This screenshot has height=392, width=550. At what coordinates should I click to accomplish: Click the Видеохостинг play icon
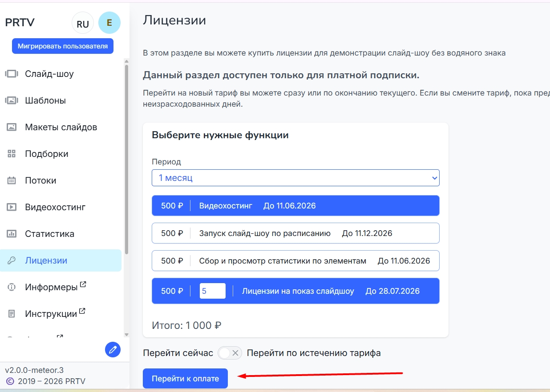coord(12,207)
